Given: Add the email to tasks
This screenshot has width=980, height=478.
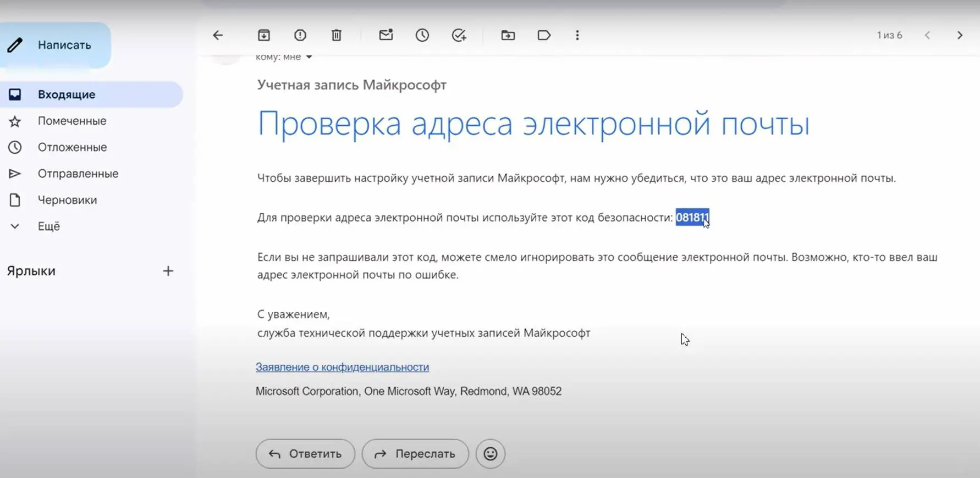Looking at the screenshot, I should (x=459, y=35).
